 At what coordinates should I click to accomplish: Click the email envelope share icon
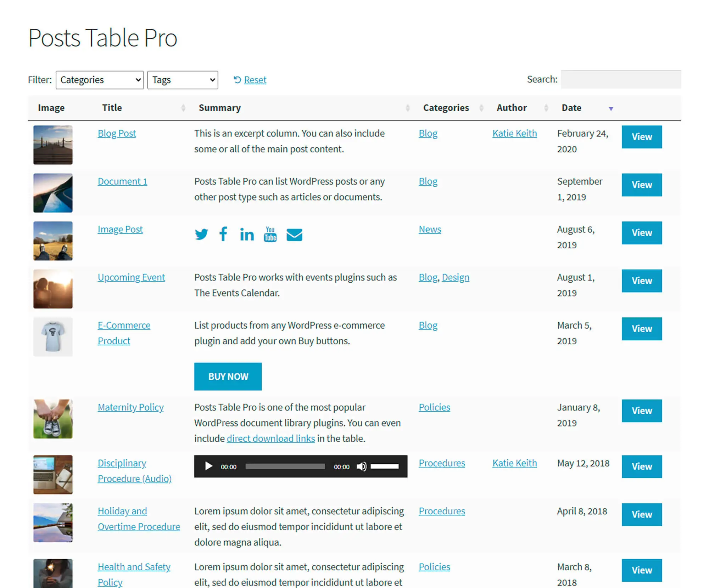(x=294, y=234)
